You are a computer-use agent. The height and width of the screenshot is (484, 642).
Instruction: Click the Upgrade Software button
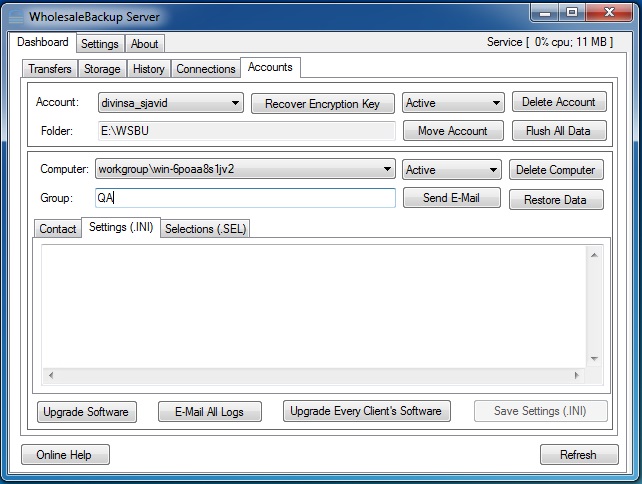[x=87, y=412]
